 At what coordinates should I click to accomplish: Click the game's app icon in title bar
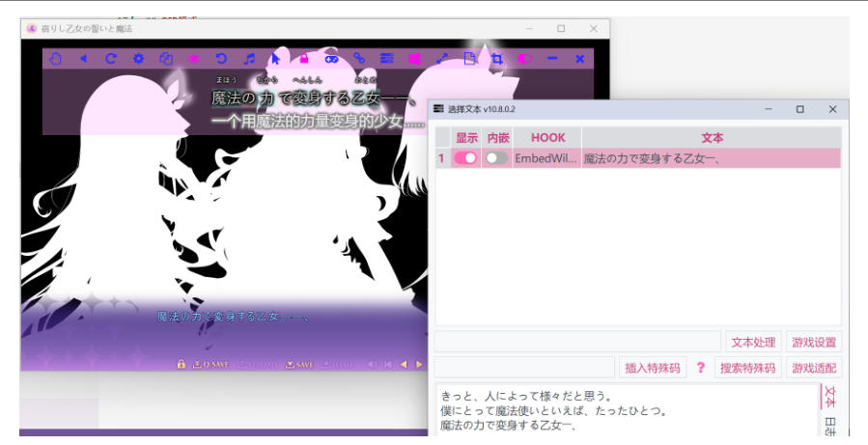(x=32, y=28)
